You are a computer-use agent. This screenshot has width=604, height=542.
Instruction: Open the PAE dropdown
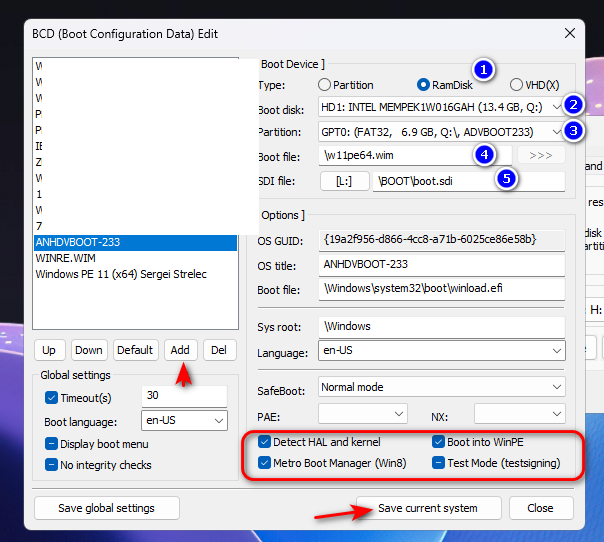tap(363, 414)
